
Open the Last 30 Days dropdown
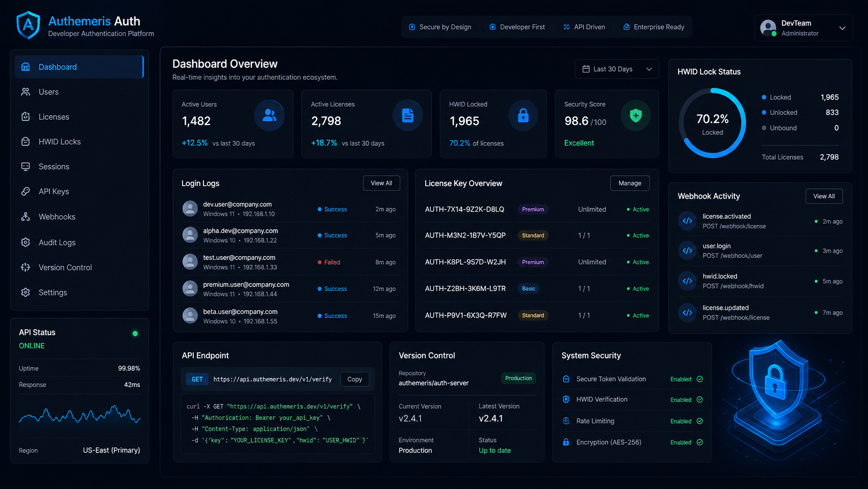(617, 69)
